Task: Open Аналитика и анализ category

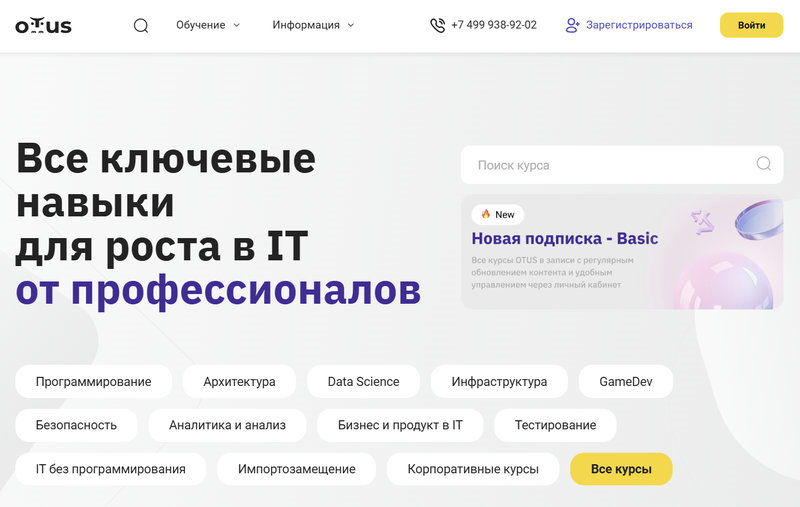Action: (227, 425)
